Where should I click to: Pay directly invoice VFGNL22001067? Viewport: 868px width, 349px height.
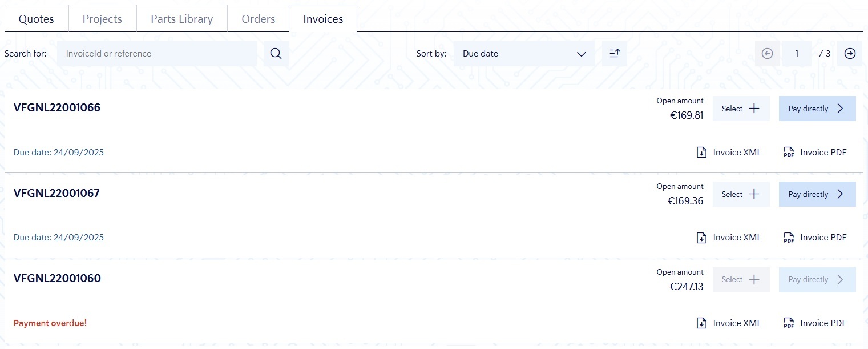(x=817, y=194)
